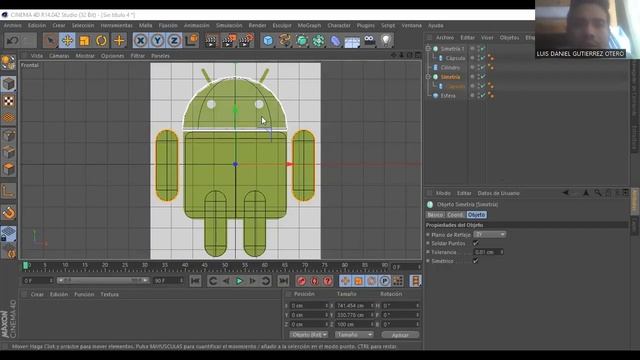Toggle autokeying red button

pyautogui.click(x=315, y=281)
